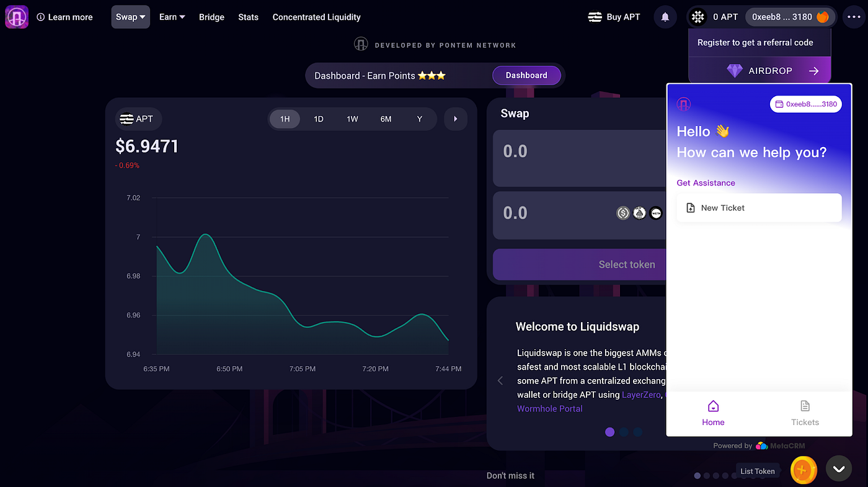This screenshot has height=487, width=868.
Task: Select the third welcome carousel dot
Action: (x=637, y=432)
